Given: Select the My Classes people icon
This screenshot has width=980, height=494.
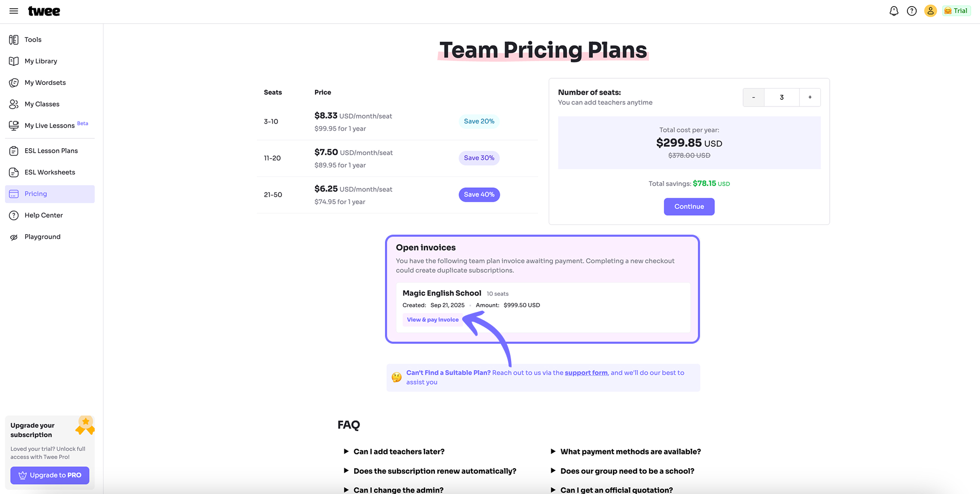Looking at the screenshot, I should [x=14, y=104].
